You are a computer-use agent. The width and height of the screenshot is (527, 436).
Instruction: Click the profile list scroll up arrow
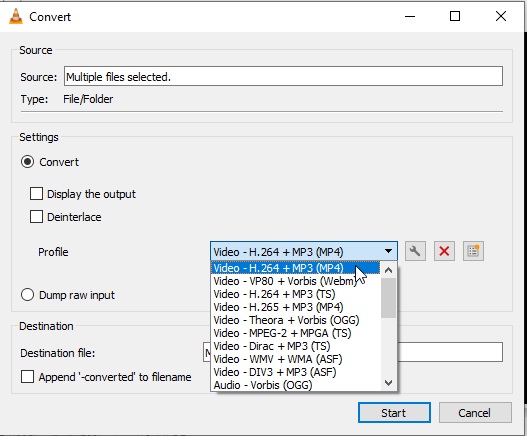click(389, 270)
